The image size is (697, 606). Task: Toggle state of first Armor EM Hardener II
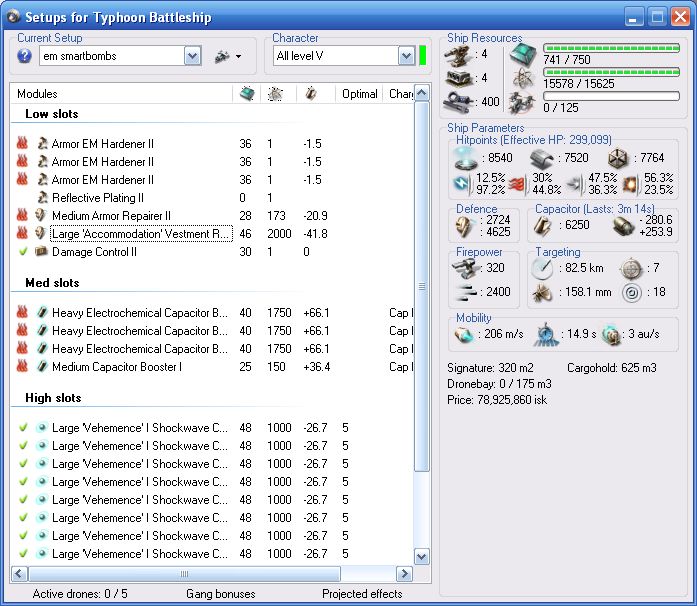tap(22, 143)
